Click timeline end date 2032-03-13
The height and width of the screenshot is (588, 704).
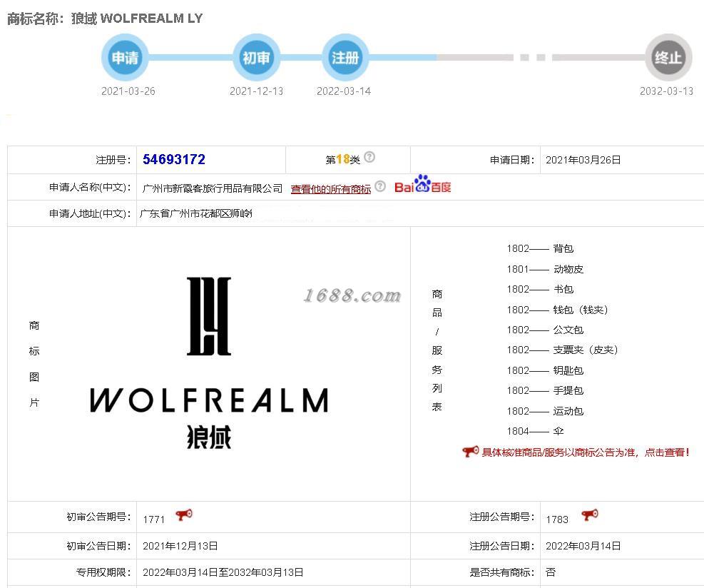click(x=666, y=91)
